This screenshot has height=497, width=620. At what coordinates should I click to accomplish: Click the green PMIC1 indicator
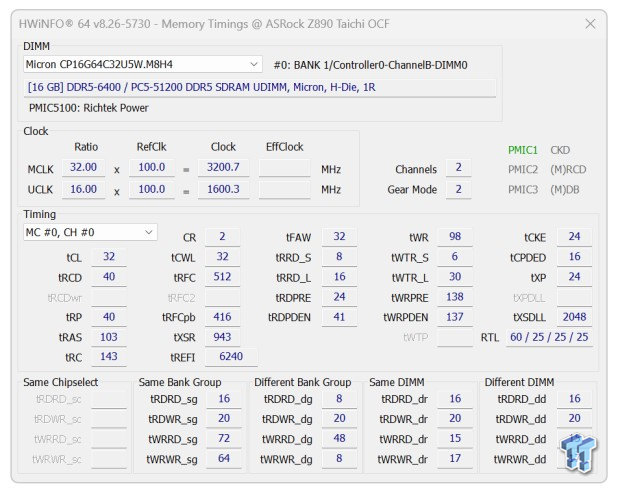point(523,150)
